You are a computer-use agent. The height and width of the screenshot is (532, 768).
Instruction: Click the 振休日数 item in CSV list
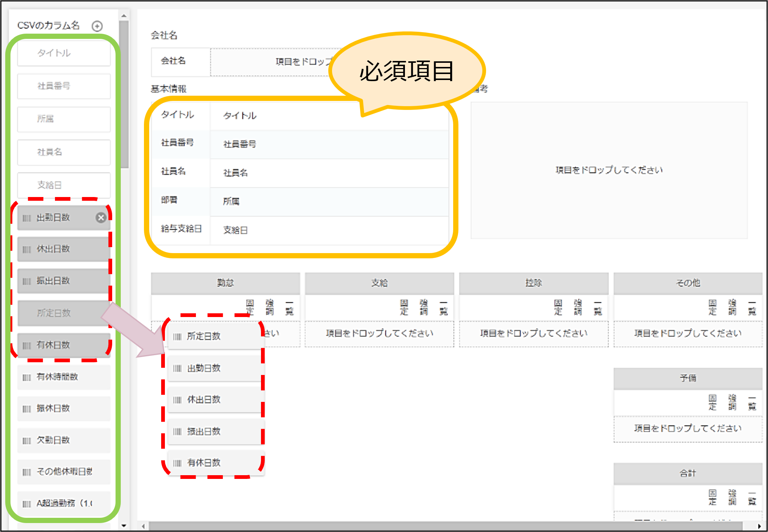[64, 409]
